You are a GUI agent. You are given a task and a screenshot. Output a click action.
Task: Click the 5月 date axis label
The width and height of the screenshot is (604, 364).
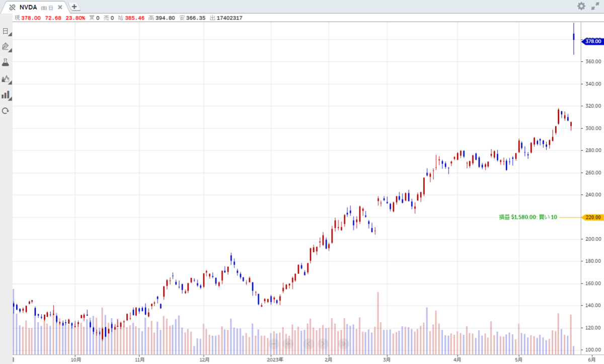(x=519, y=359)
